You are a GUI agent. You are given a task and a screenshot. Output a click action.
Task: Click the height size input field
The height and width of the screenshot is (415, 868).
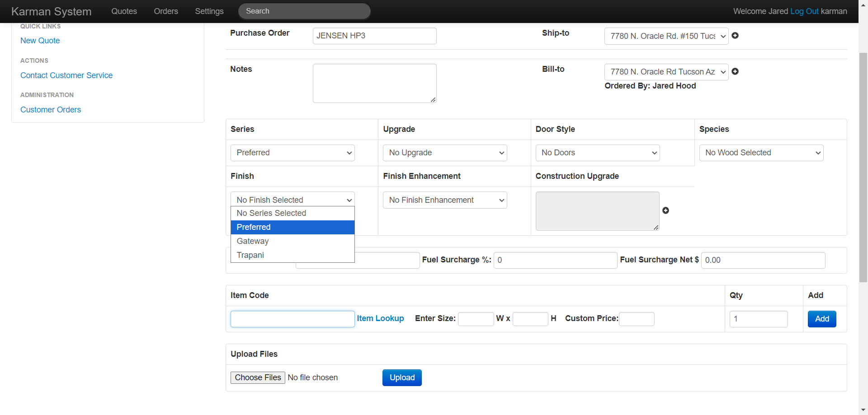coord(530,319)
